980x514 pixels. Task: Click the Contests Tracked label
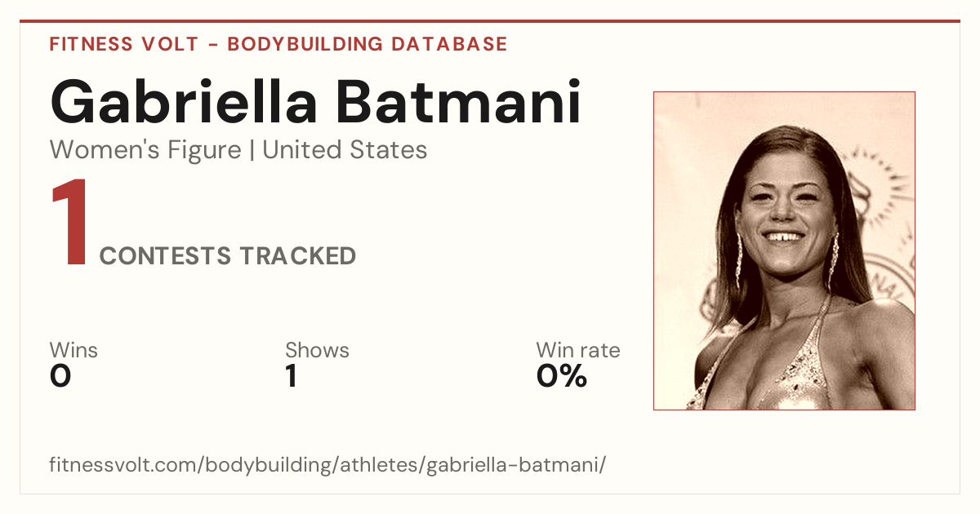tap(228, 256)
